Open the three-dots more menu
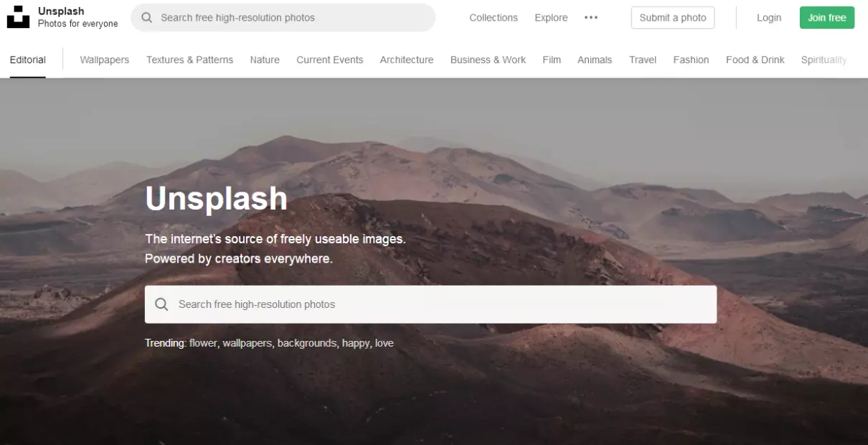Viewport: 868px width, 445px height. (591, 17)
